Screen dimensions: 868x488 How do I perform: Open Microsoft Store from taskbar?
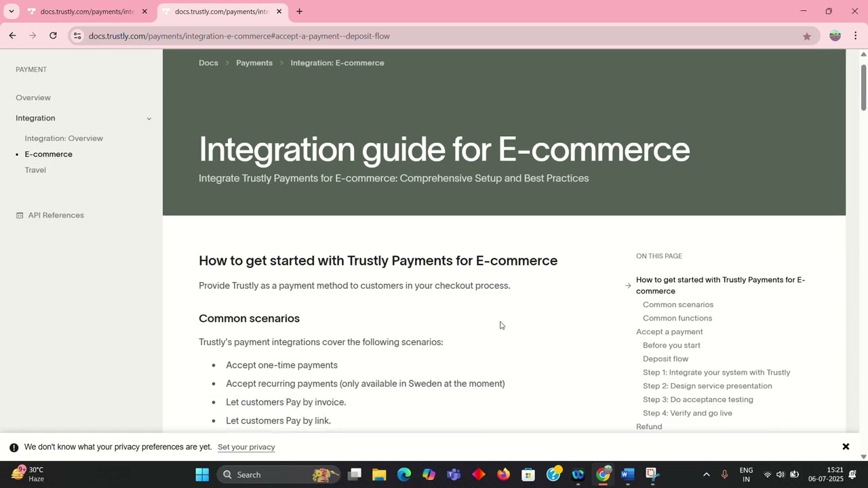coord(528,474)
